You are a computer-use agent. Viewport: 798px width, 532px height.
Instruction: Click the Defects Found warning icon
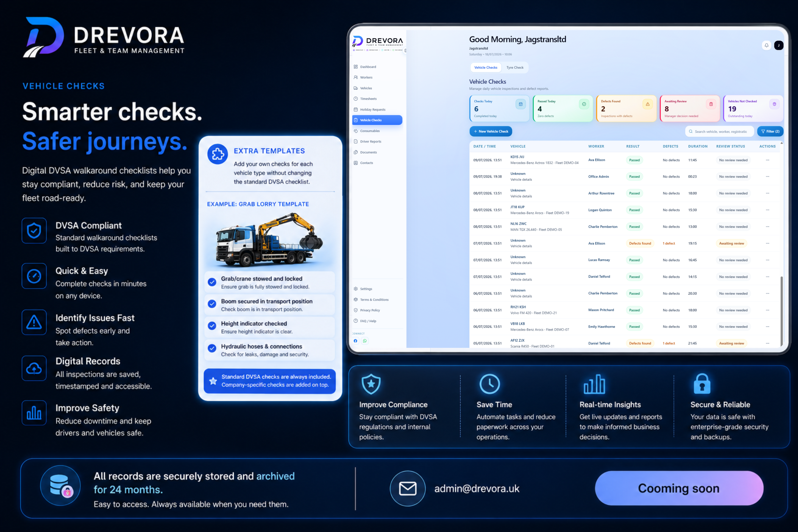[x=647, y=104]
